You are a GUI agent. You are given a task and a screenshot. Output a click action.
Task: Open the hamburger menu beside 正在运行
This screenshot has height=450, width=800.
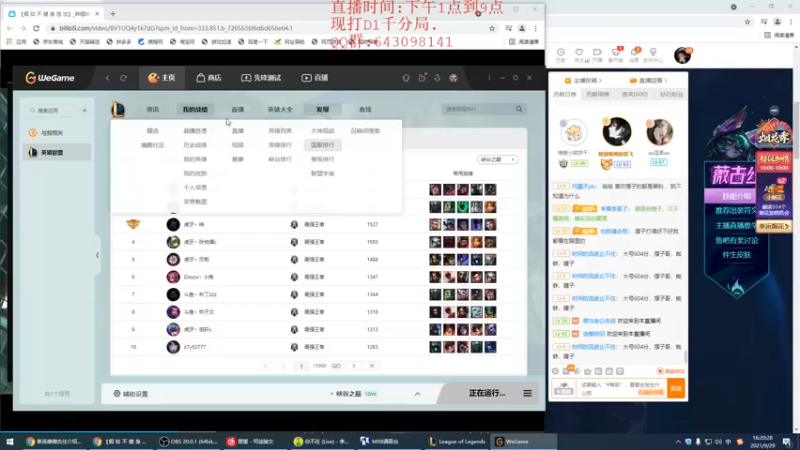point(528,393)
